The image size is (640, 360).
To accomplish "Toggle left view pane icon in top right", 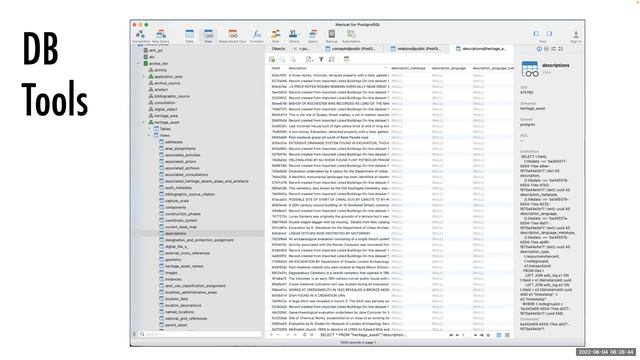I will [x=536, y=34].
